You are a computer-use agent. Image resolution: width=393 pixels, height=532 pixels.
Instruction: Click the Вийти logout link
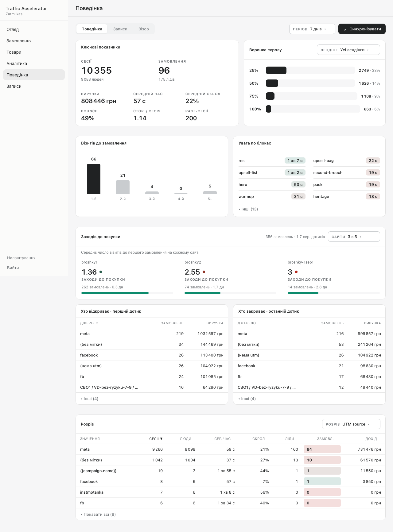(13, 268)
